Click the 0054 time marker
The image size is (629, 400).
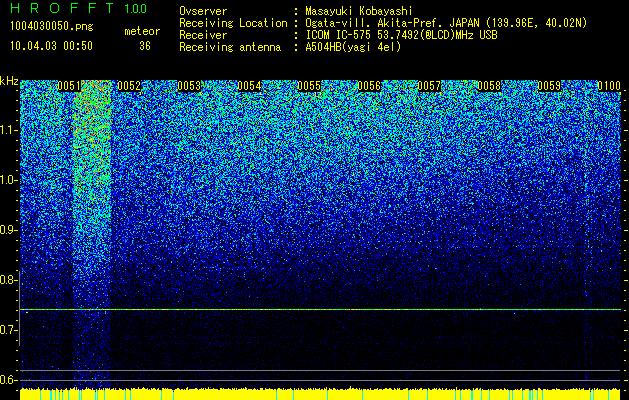(x=249, y=86)
